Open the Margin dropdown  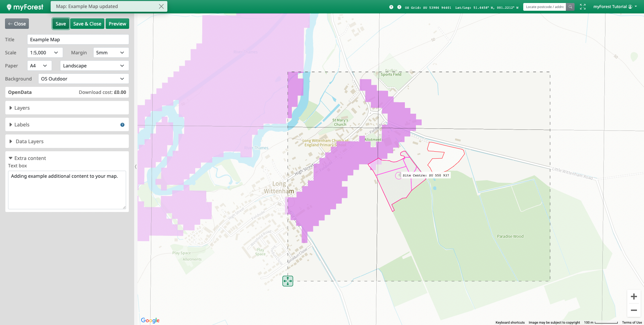tap(111, 53)
